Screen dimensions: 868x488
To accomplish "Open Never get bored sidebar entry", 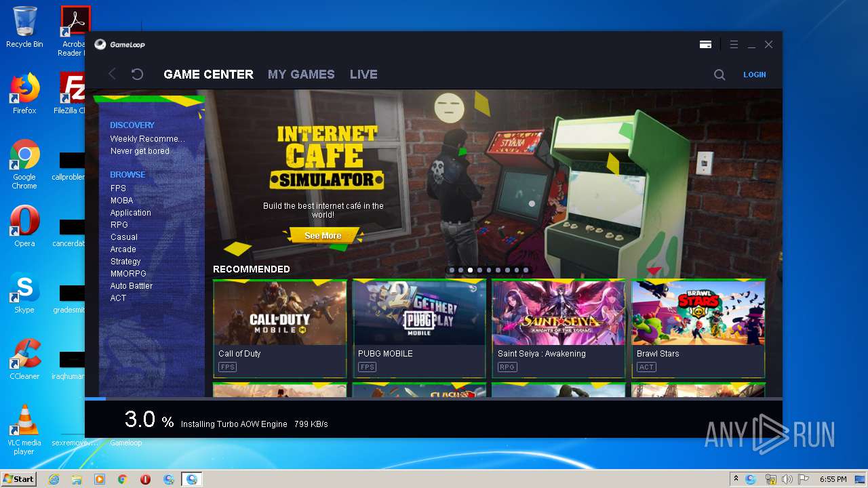I will [140, 151].
